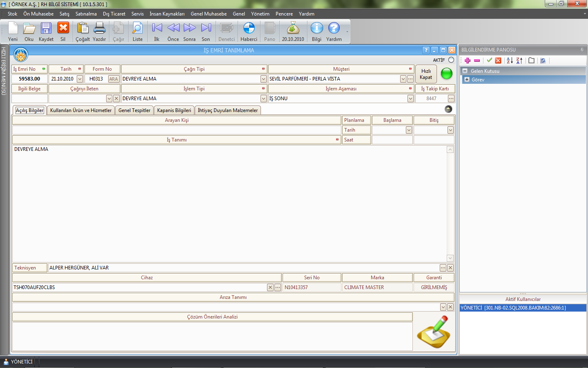Viewport: 588px width, 368px height.
Task: Click the Sil delete icon
Action: click(63, 29)
